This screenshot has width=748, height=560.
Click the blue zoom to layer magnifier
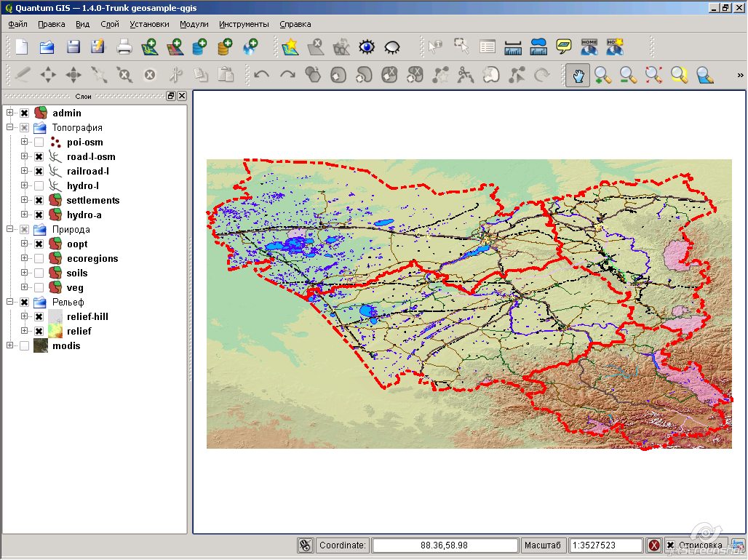click(x=704, y=75)
